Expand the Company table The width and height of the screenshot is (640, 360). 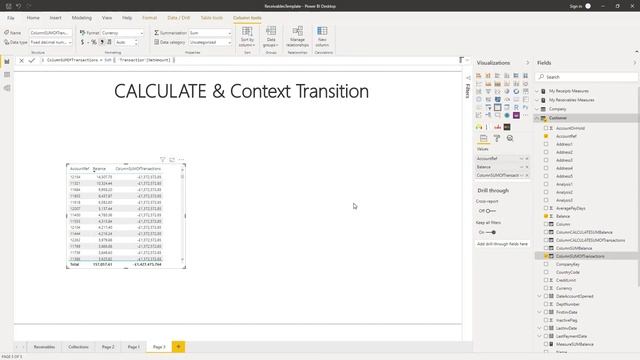click(537, 109)
